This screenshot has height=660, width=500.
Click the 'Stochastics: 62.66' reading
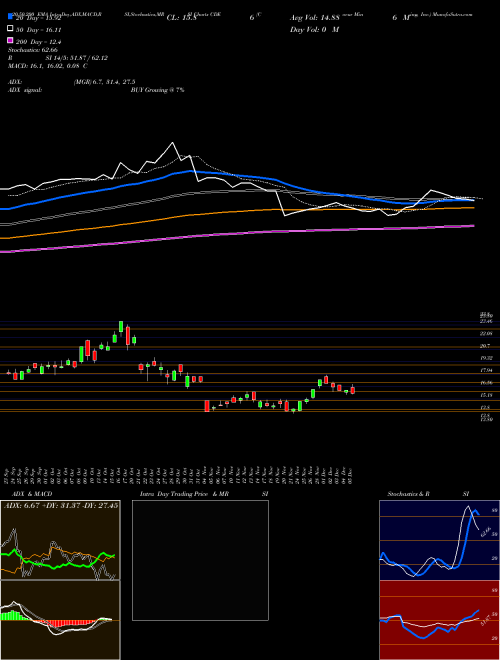coord(33,50)
